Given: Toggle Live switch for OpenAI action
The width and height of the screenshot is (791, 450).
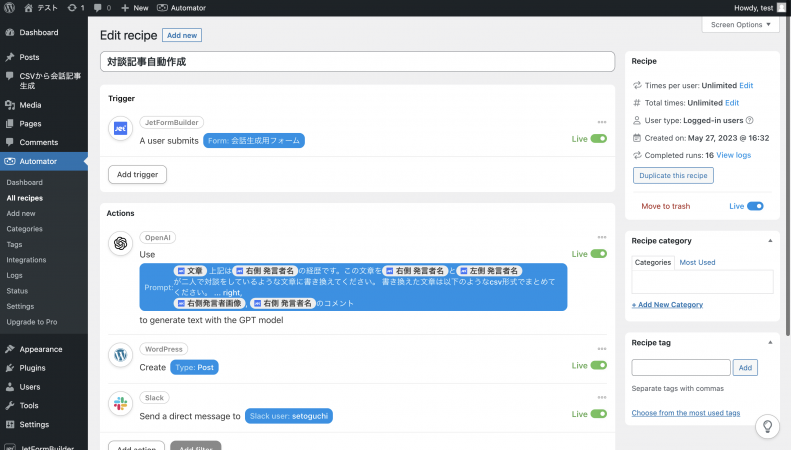Looking at the screenshot, I should pos(599,254).
